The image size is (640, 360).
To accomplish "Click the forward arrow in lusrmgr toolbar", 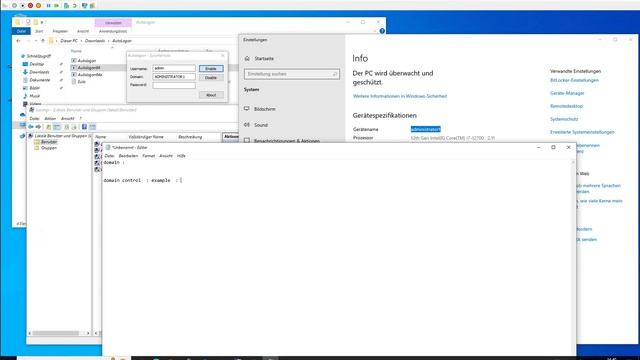I will (38, 127).
